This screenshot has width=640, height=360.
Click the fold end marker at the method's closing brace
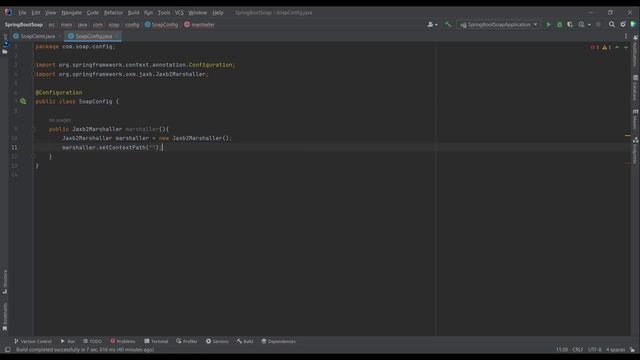[33, 156]
